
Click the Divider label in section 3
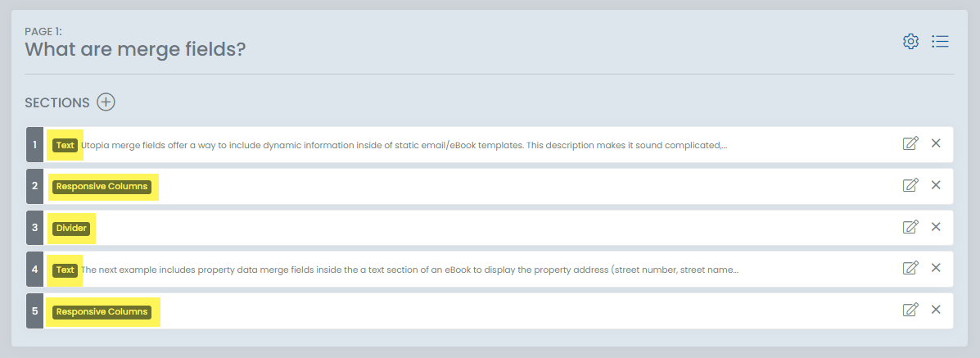(71, 228)
